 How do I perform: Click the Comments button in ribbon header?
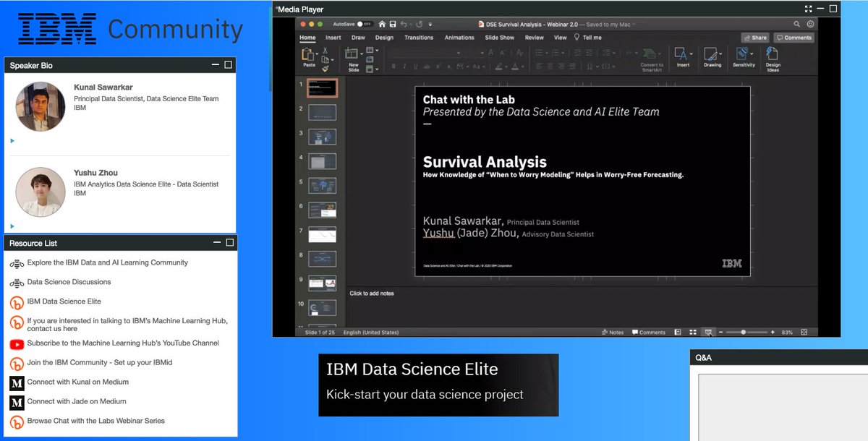point(793,38)
